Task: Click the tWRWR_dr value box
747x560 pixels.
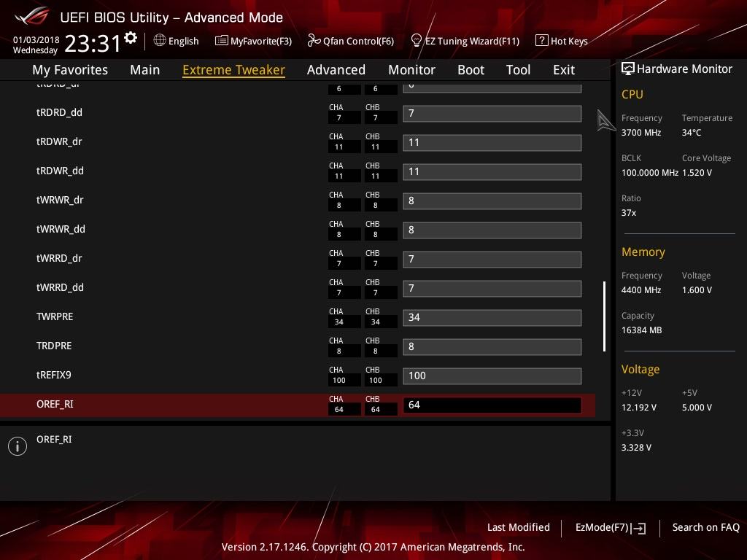Action: [492, 201]
